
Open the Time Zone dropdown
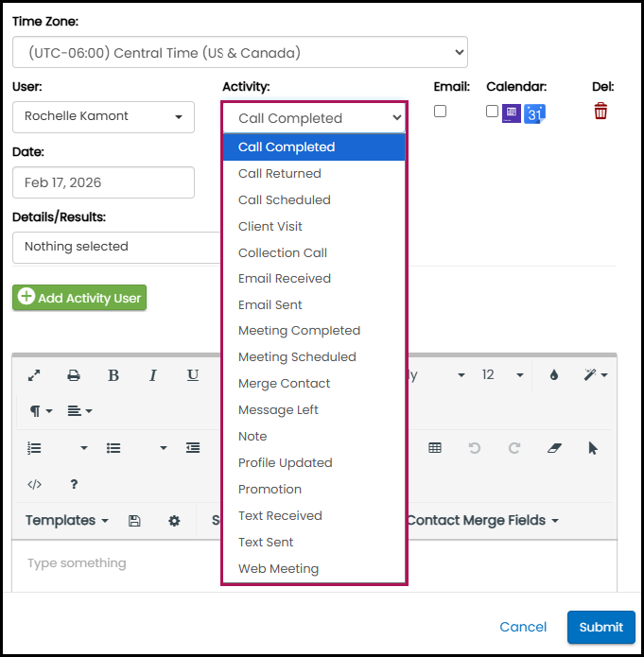[x=240, y=52]
